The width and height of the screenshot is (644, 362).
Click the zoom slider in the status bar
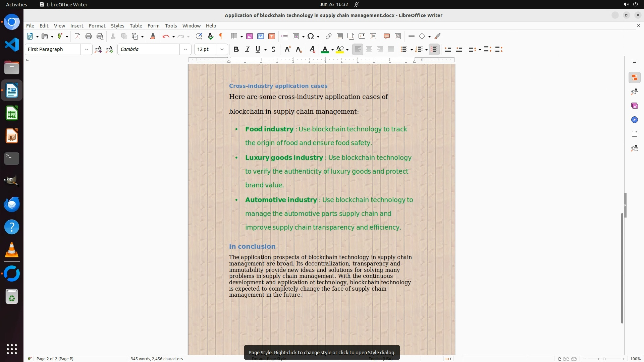point(604,359)
